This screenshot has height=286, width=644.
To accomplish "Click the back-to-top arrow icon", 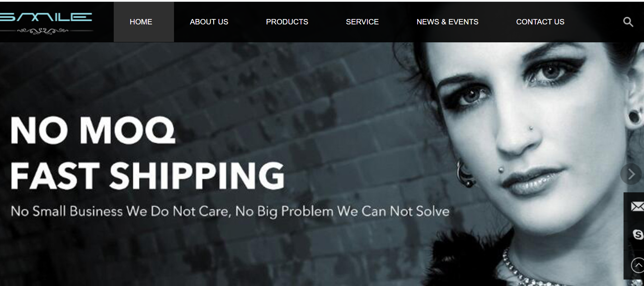I will (x=637, y=266).
